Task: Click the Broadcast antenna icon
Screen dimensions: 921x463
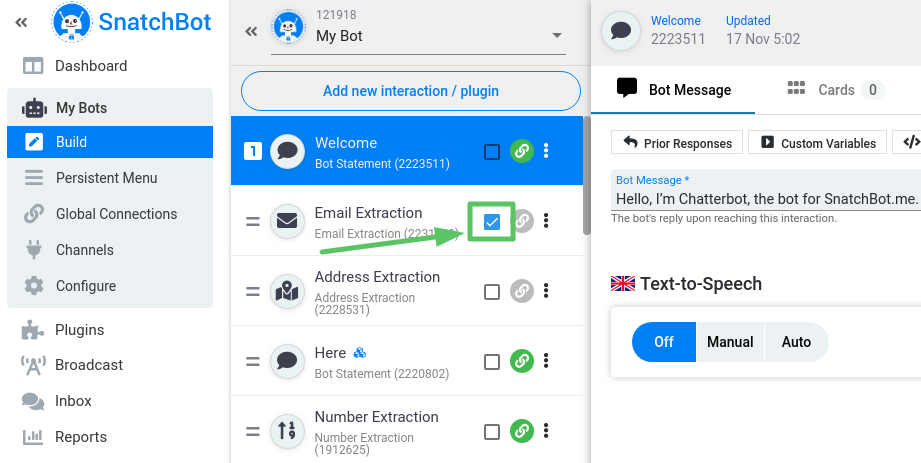Action: (33, 365)
